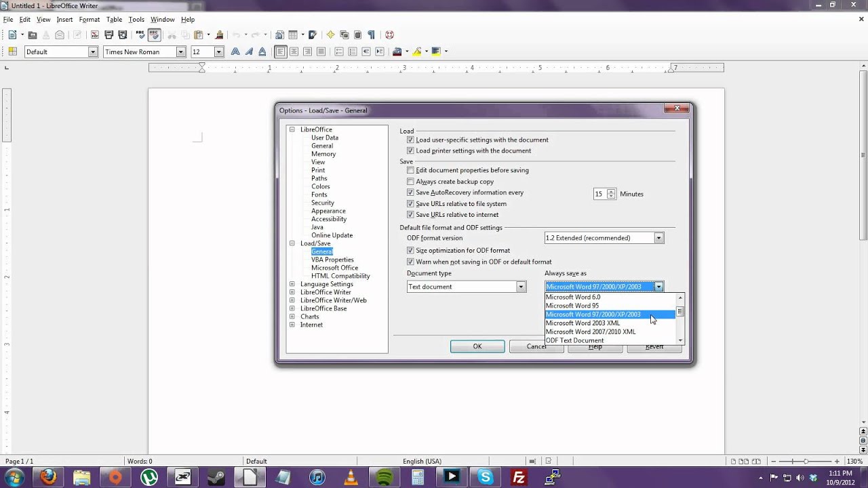Screen dimensions: 868x488
Task: Open the font size 12 dropdown
Action: point(218,52)
